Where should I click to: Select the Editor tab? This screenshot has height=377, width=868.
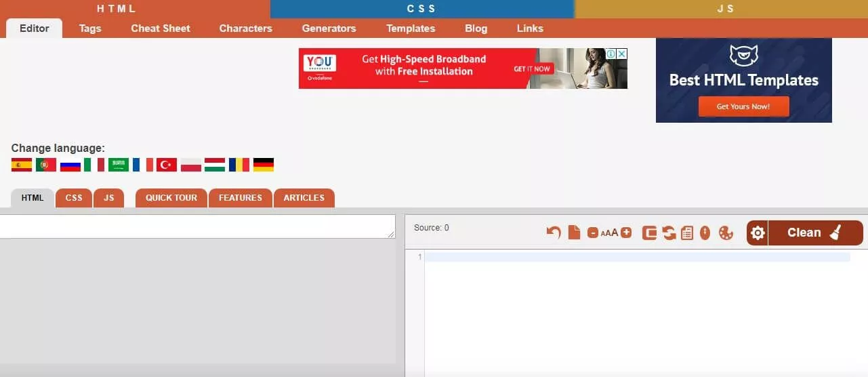(x=35, y=28)
